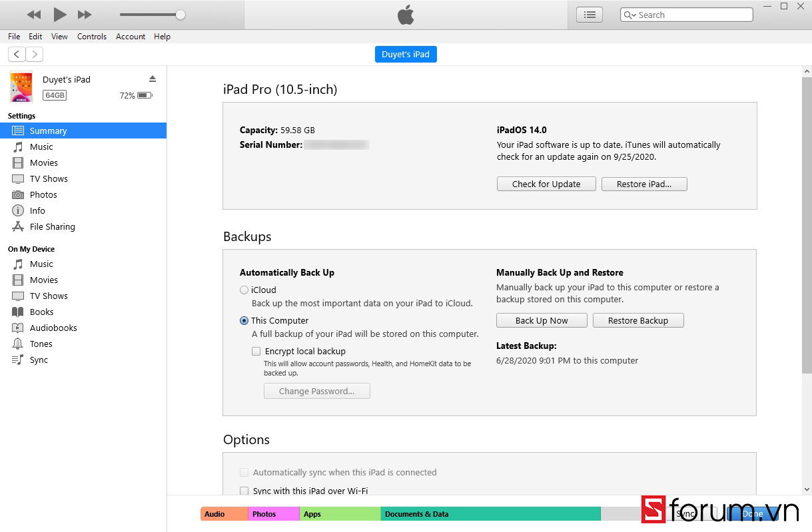Eject Duyet's iPad
The height and width of the screenshot is (532, 812).
tap(152, 79)
